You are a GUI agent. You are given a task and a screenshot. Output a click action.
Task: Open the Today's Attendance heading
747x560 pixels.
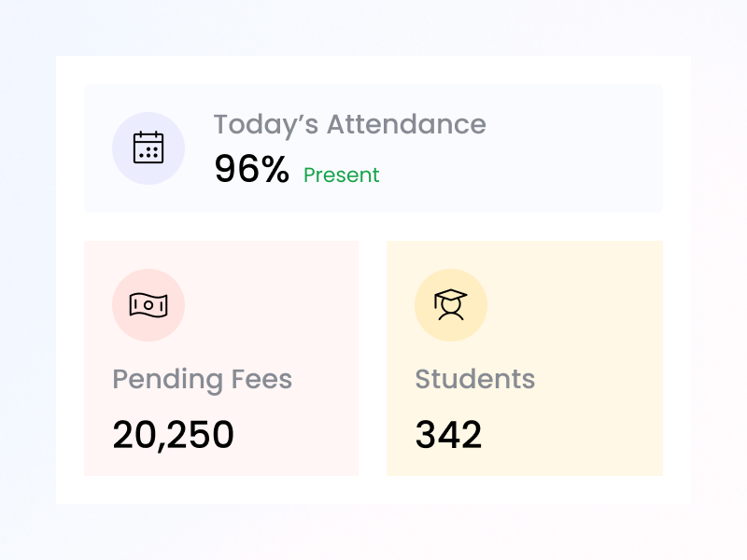[349, 124]
